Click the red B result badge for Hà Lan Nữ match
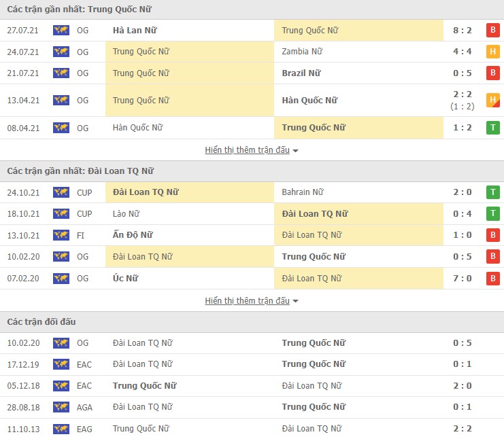The height and width of the screenshot is (441, 504). click(492, 31)
